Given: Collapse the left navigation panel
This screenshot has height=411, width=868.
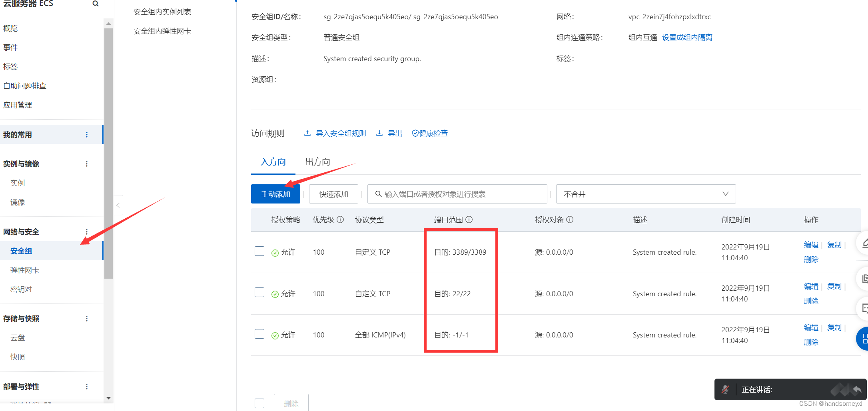Looking at the screenshot, I should pos(118,205).
